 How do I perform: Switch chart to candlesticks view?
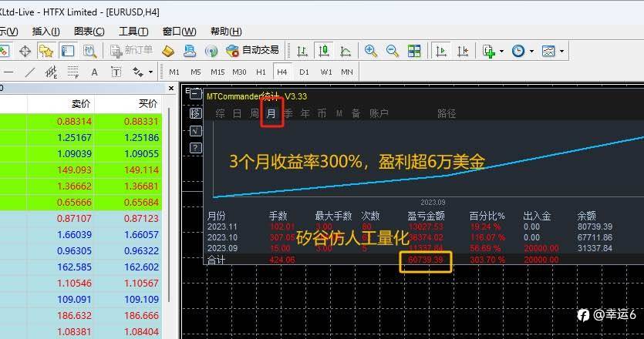(x=324, y=51)
